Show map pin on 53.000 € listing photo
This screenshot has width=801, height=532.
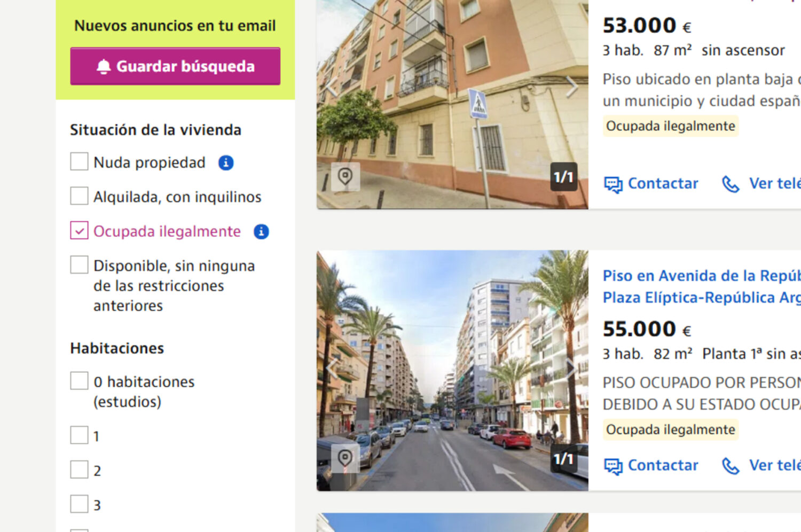pos(345,177)
